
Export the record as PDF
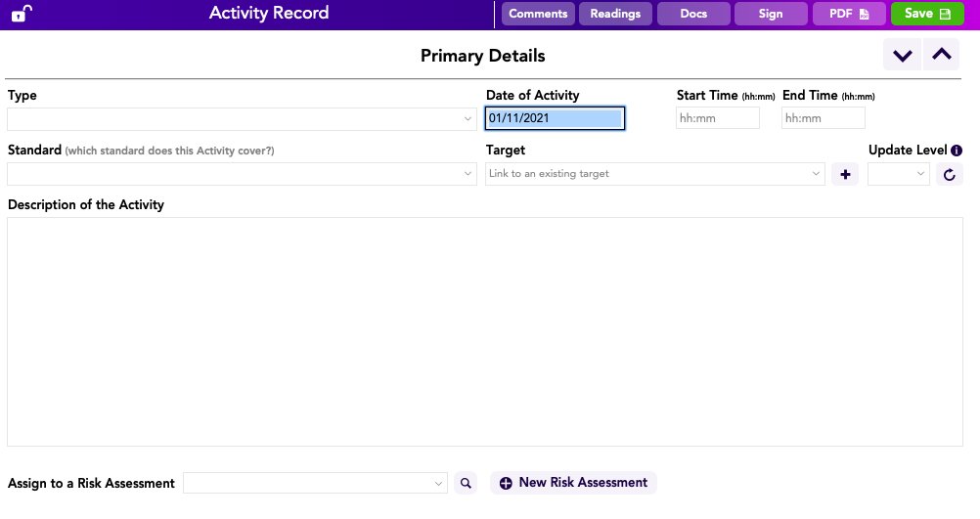pos(849,14)
